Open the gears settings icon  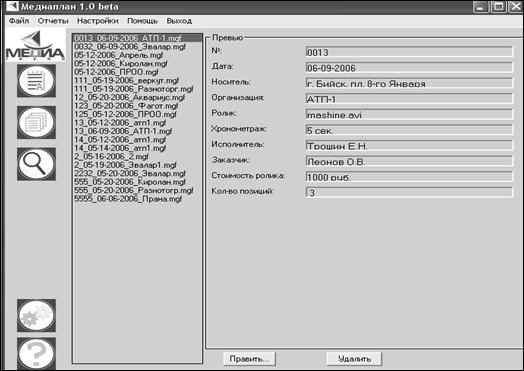coord(36,316)
